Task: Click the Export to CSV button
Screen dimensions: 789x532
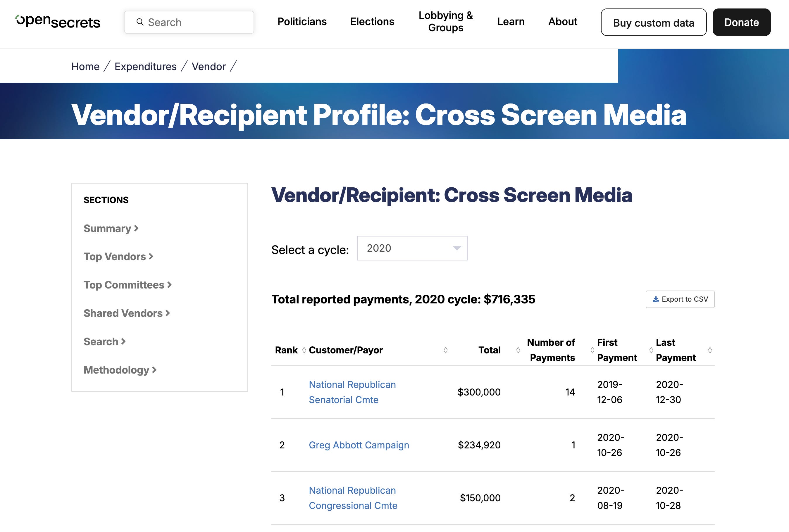Action: (680, 299)
